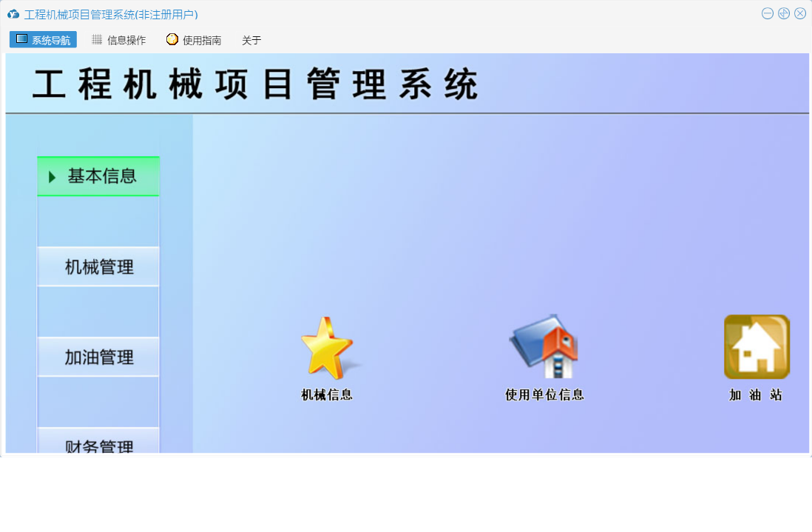Screen dimensions: 812x532
Task: Open the 机械信息 star icon
Action: (x=329, y=348)
